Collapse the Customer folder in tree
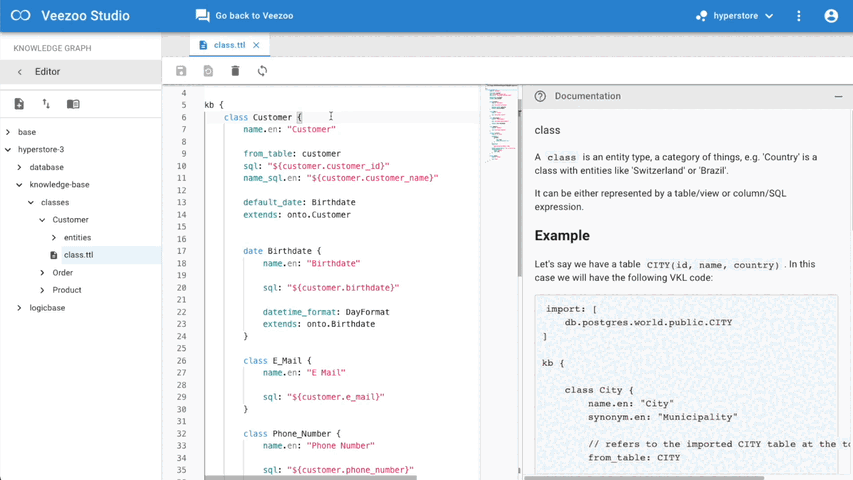Screen dimensions: 853x480 pyautogui.click(x=42, y=220)
